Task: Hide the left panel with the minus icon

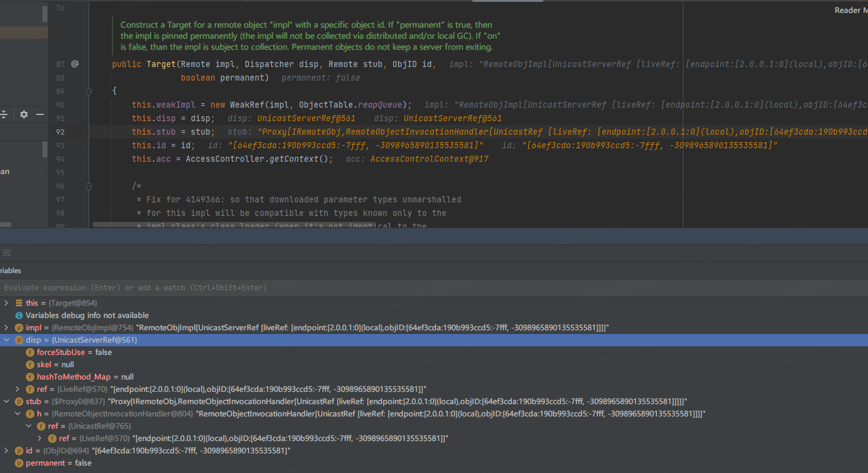Action: 40,114
